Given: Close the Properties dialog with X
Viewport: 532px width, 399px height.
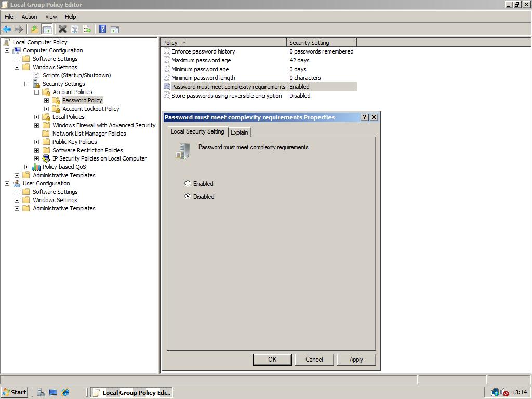Looking at the screenshot, I should (x=374, y=117).
